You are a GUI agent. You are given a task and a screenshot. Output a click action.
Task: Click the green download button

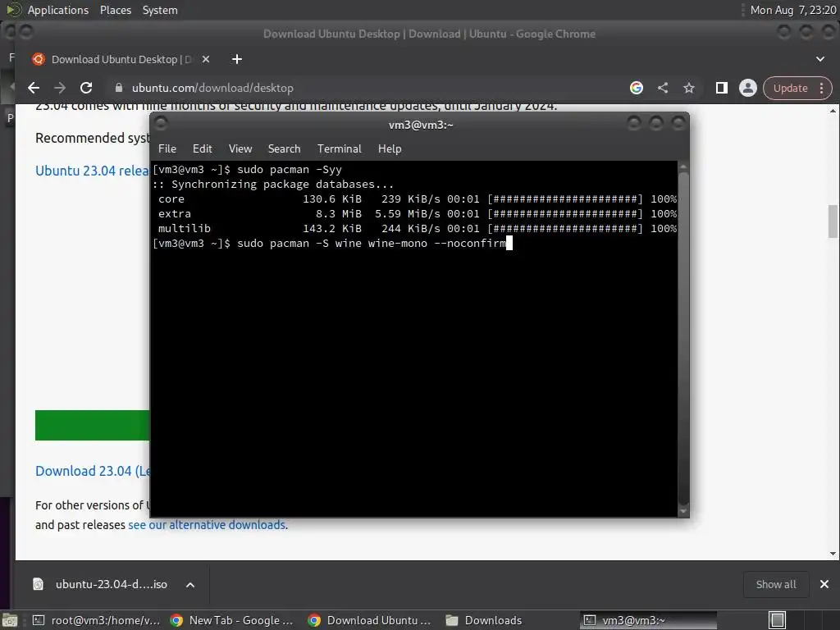pos(92,426)
